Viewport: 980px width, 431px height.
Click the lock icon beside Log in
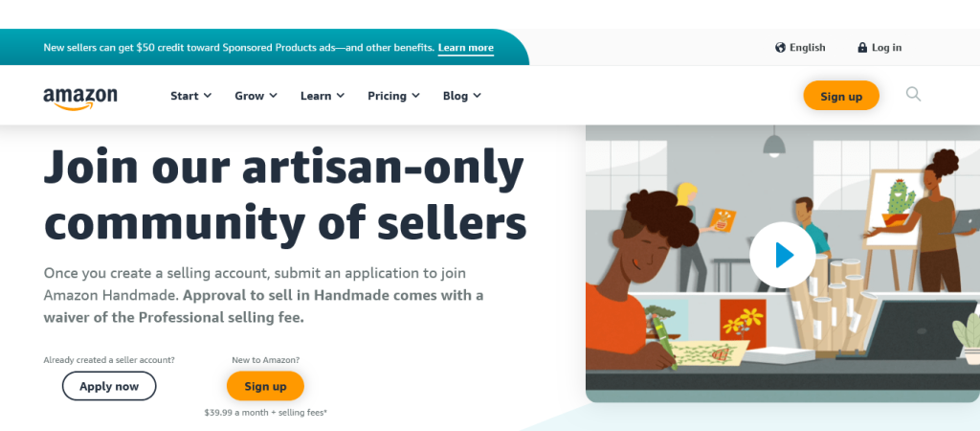(x=862, y=48)
